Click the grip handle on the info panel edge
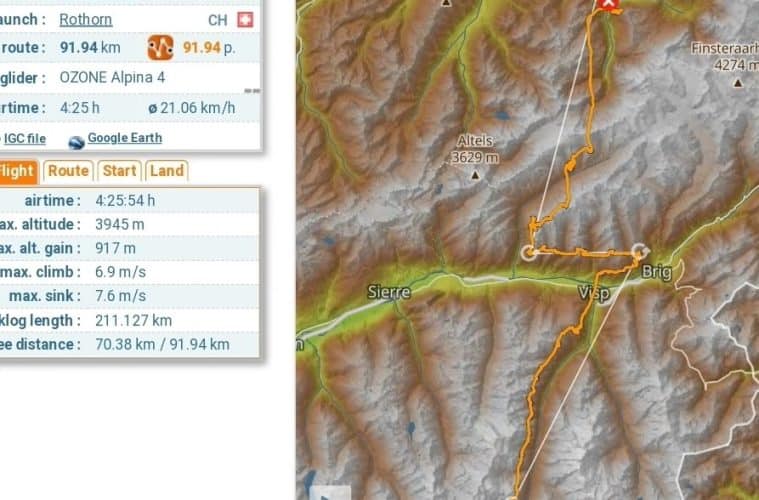The image size is (759, 500). [252, 91]
